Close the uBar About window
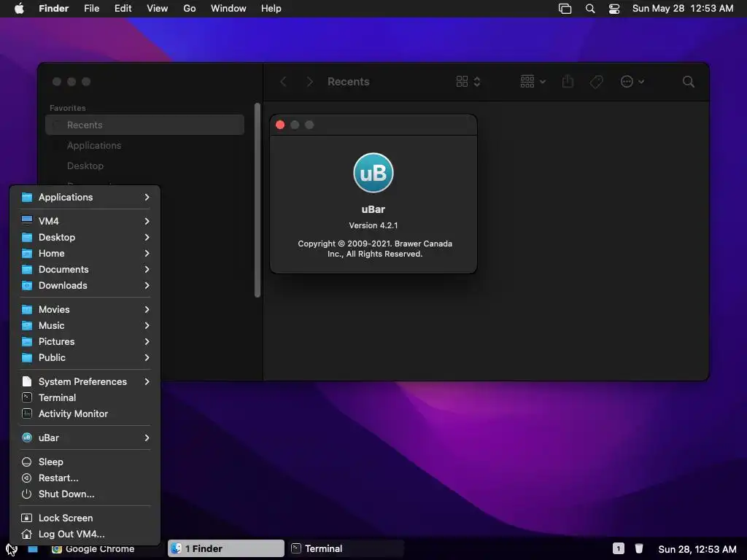 280,125
